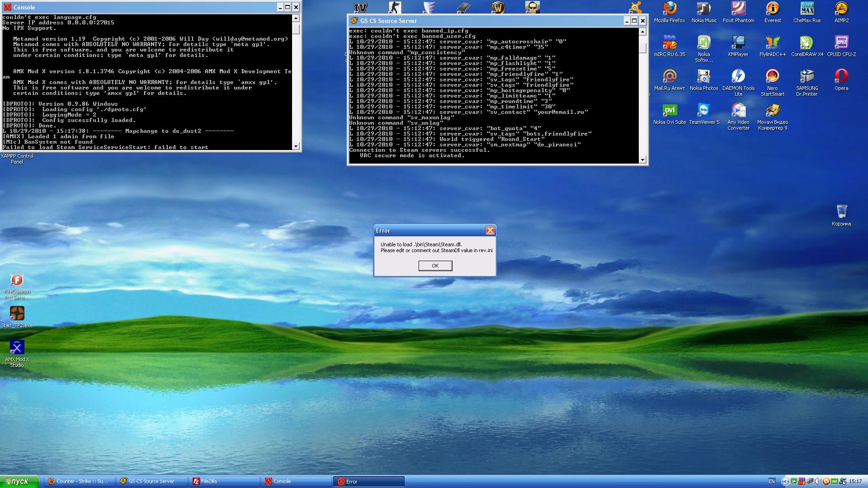Open Any Video Converter shortcut

738,117
